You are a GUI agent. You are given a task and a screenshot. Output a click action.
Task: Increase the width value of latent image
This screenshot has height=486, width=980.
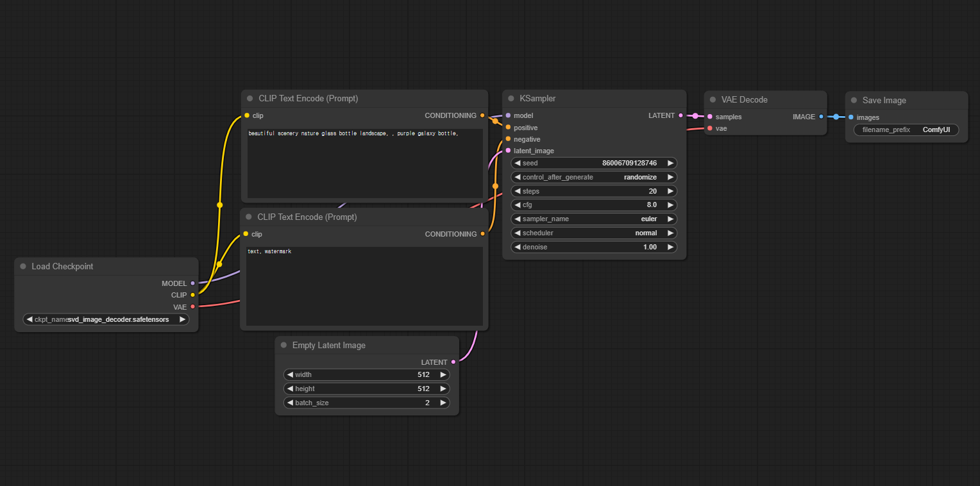(x=443, y=374)
